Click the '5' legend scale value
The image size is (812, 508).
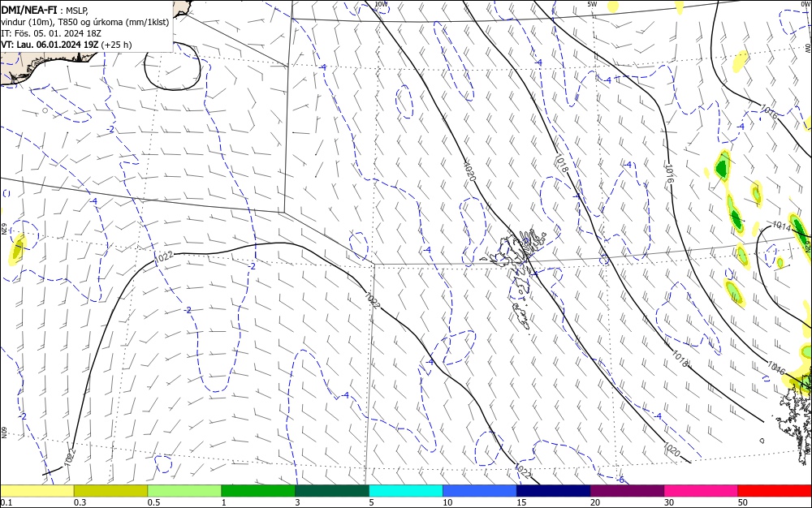pyautogui.click(x=371, y=502)
